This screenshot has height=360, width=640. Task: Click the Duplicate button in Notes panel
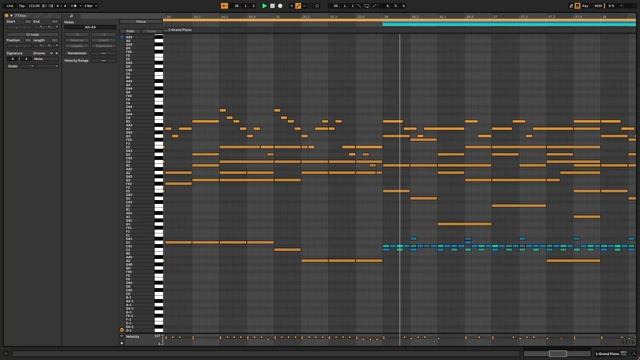103,46
